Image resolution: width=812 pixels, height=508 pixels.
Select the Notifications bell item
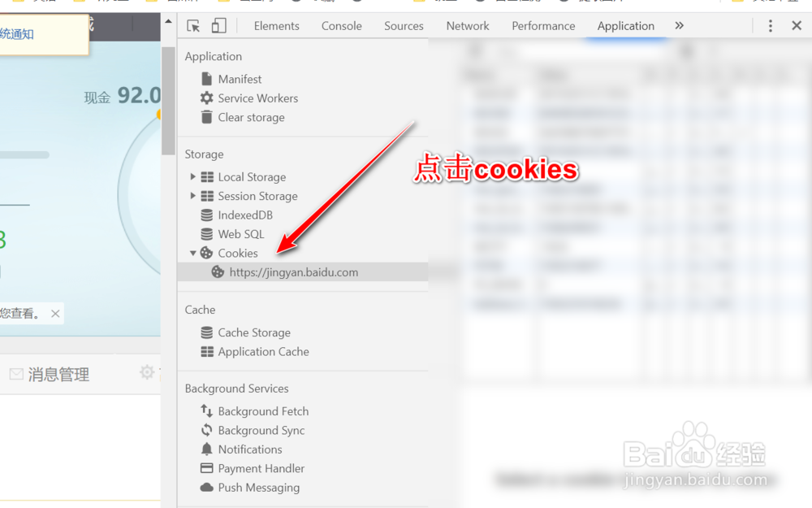point(249,449)
